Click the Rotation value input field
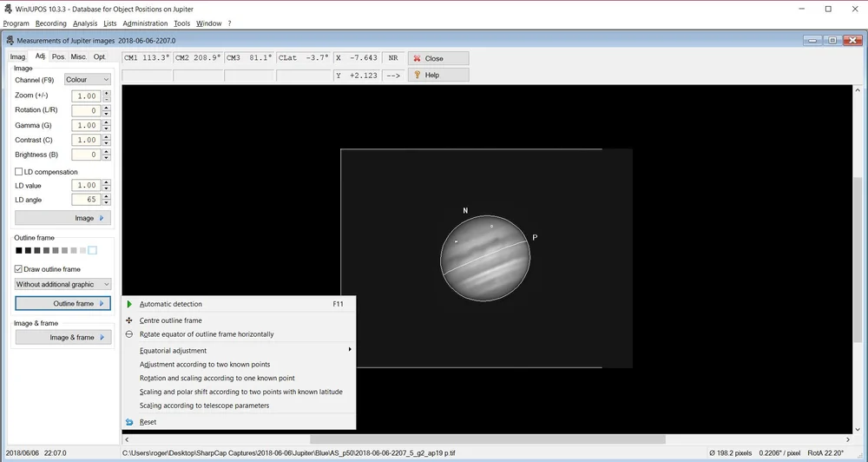 tap(86, 111)
